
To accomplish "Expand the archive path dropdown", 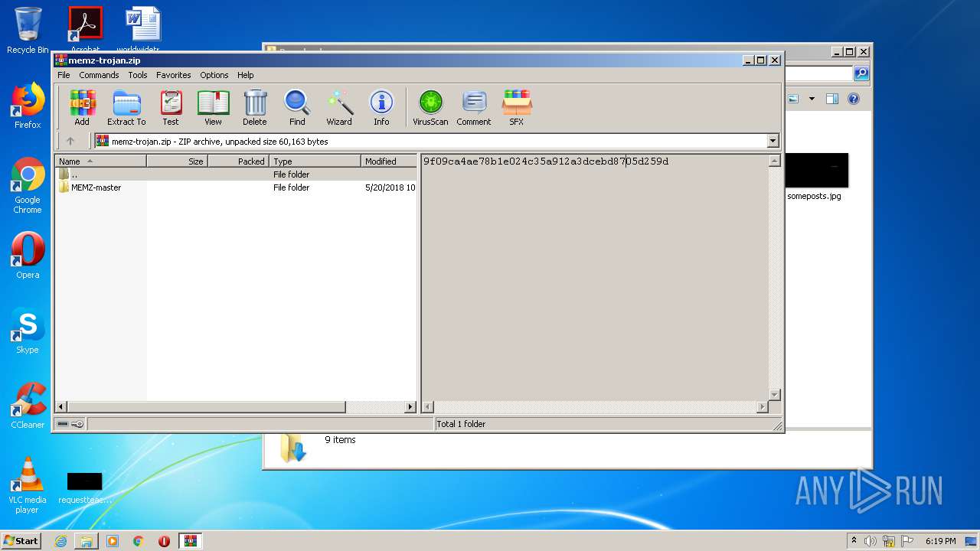I will coord(773,141).
